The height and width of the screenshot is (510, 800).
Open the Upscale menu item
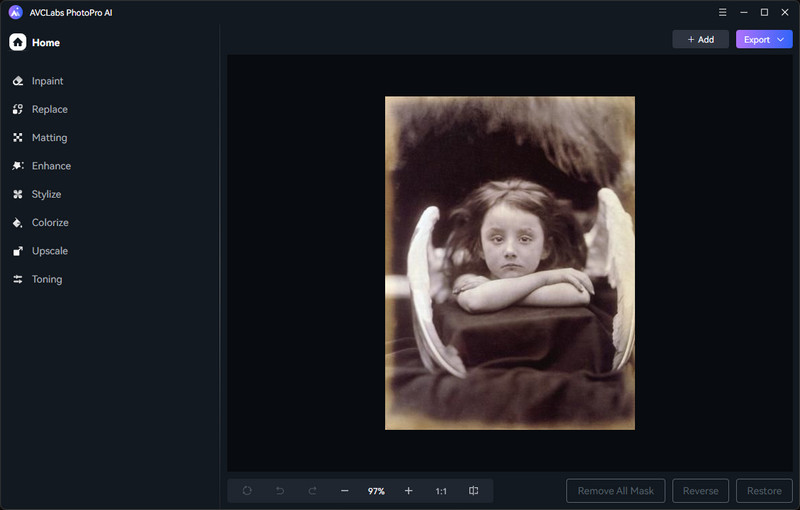(x=49, y=251)
